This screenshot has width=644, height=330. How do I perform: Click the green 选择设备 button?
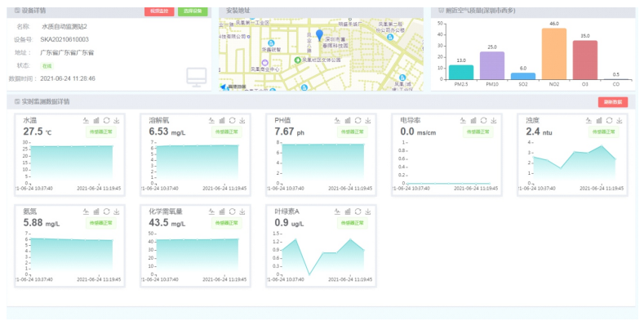click(x=193, y=11)
